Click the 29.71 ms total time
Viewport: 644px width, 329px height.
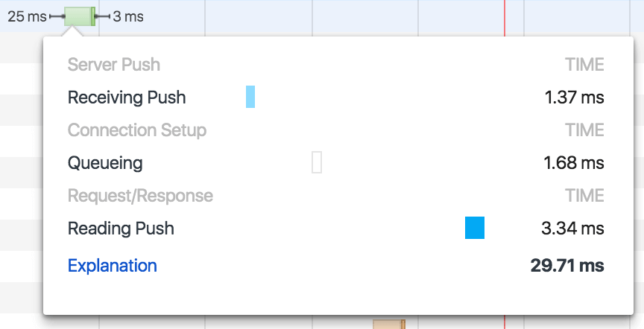pyautogui.click(x=567, y=266)
